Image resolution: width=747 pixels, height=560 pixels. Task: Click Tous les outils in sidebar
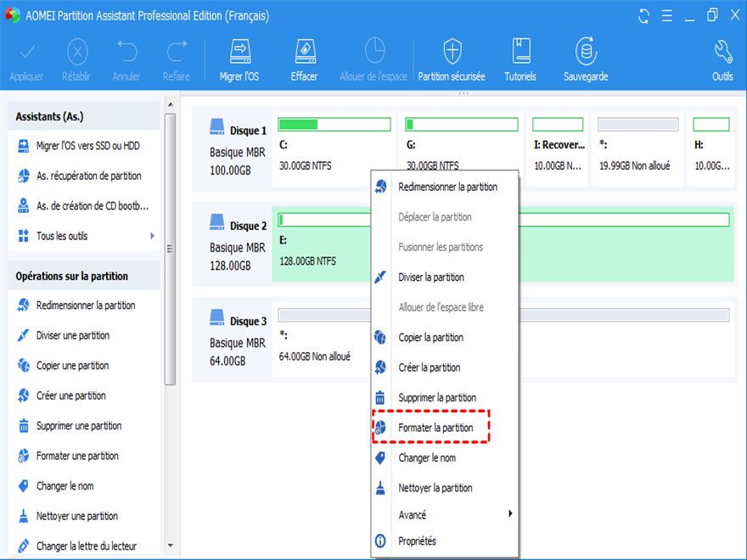84,236
